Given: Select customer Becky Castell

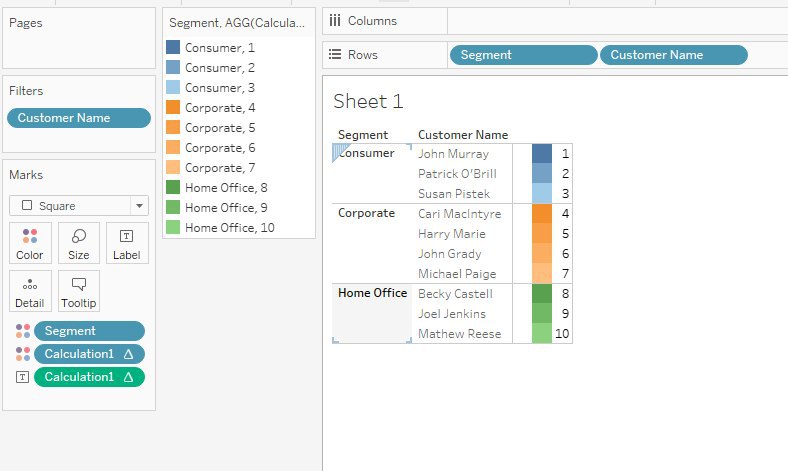Looking at the screenshot, I should tap(455, 294).
